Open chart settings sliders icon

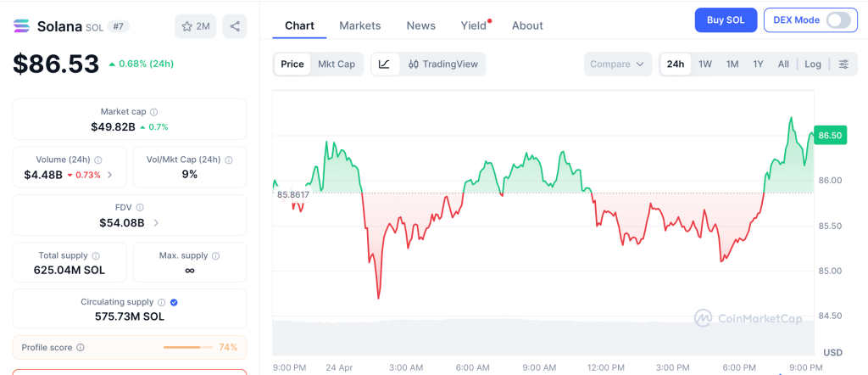[843, 64]
